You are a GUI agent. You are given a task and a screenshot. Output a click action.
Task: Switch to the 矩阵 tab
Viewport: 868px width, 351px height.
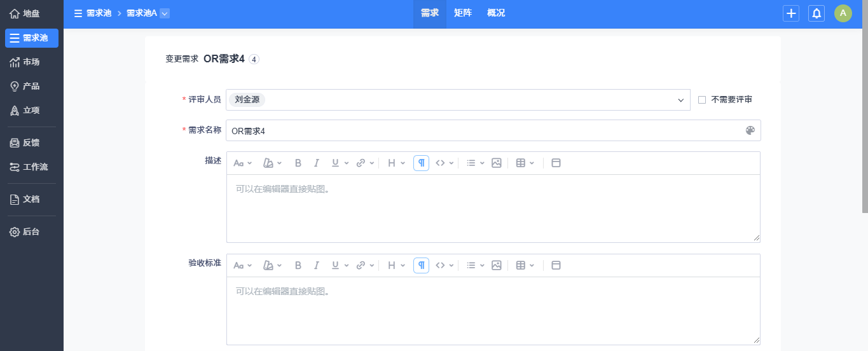point(463,14)
